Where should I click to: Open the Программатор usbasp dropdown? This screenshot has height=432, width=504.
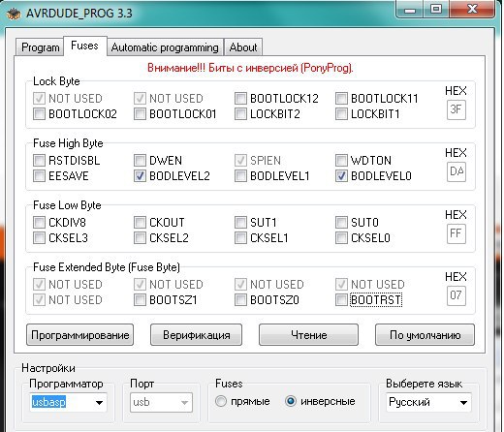click(x=68, y=402)
